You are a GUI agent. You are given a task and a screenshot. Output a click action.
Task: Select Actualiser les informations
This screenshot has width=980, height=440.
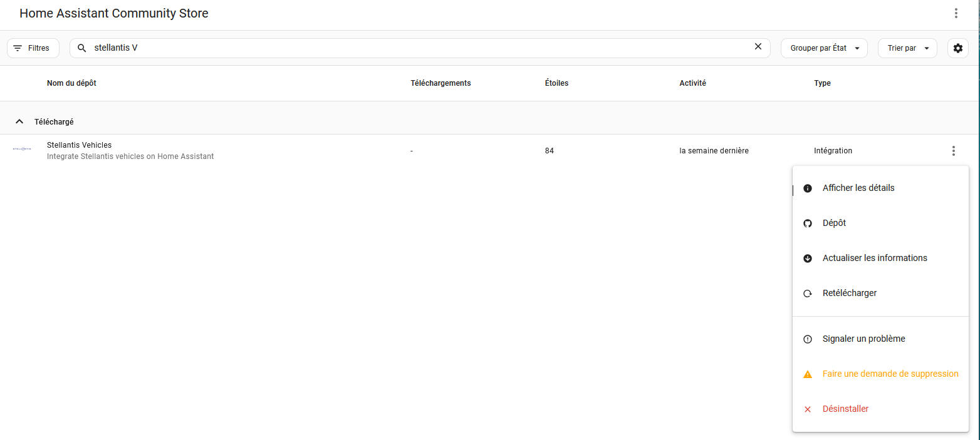[880, 258]
